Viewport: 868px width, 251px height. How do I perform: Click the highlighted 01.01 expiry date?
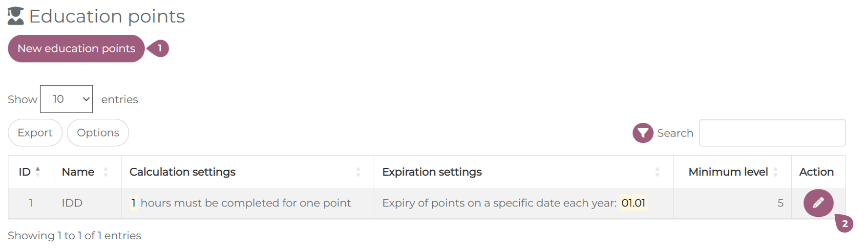click(633, 203)
